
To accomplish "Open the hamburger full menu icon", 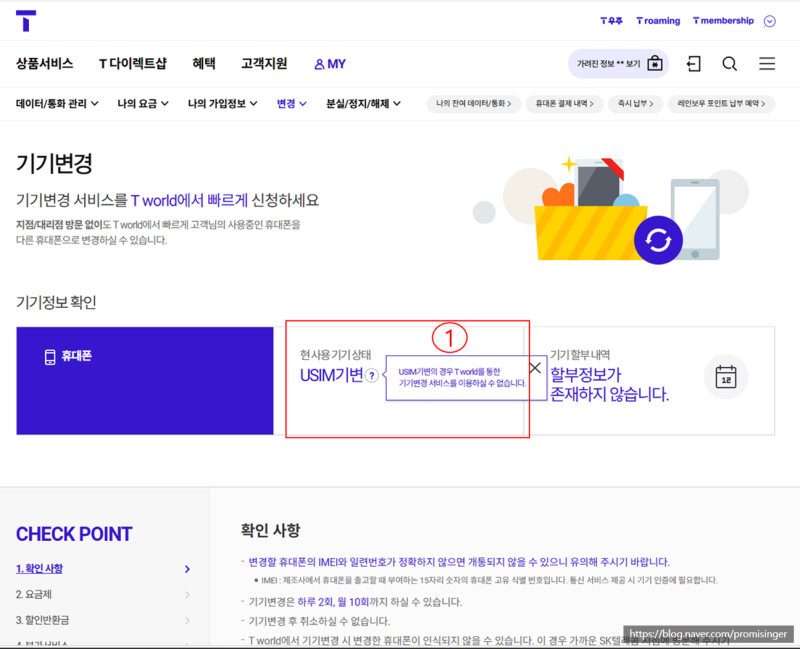I will (767, 64).
